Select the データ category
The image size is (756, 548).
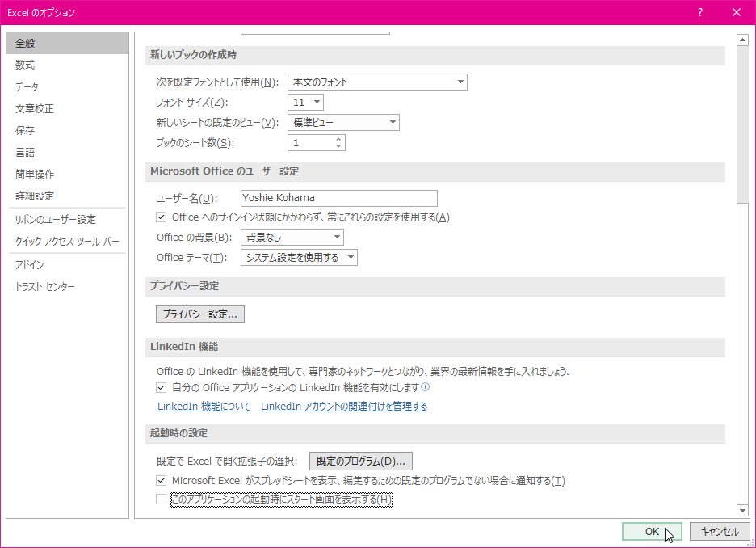point(68,86)
